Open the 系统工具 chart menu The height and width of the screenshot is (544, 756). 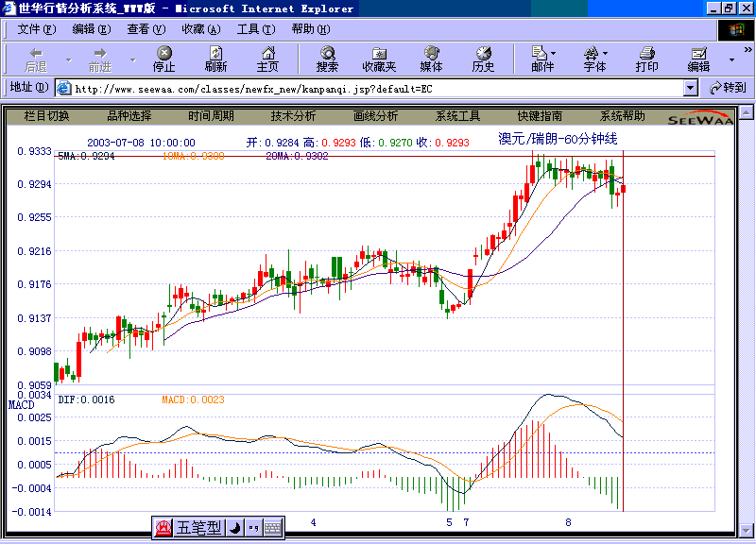coord(457,116)
